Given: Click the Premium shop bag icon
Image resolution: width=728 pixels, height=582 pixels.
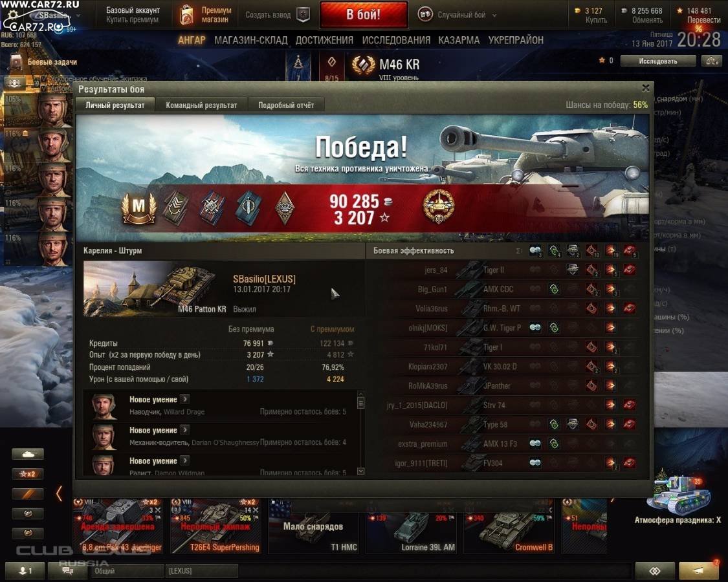Looking at the screenshot, I should coord(186,15).
